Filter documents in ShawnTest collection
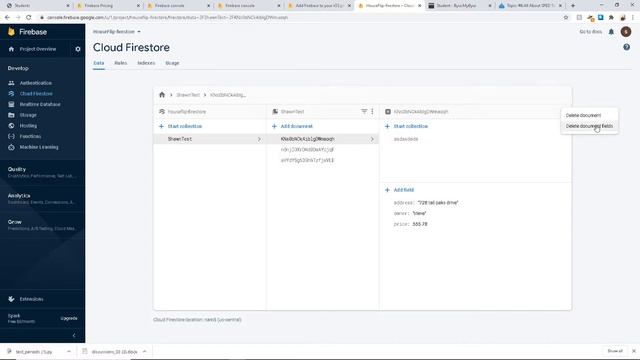This screenshot has height=360, width=640. pos(364,111)
